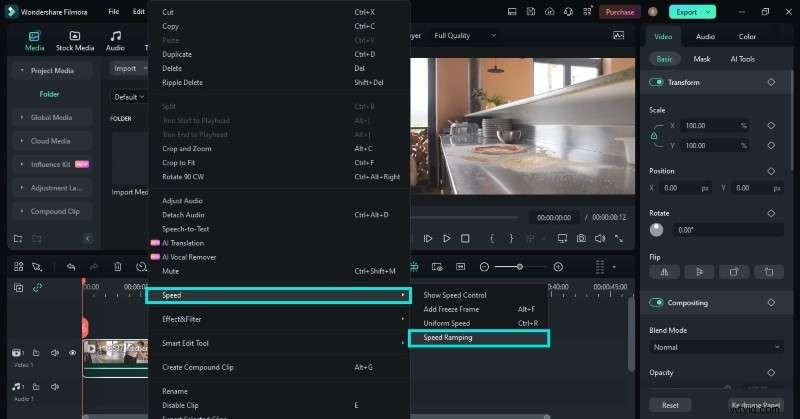Toggle the scale aspect ratio lock

coord(654,136)
